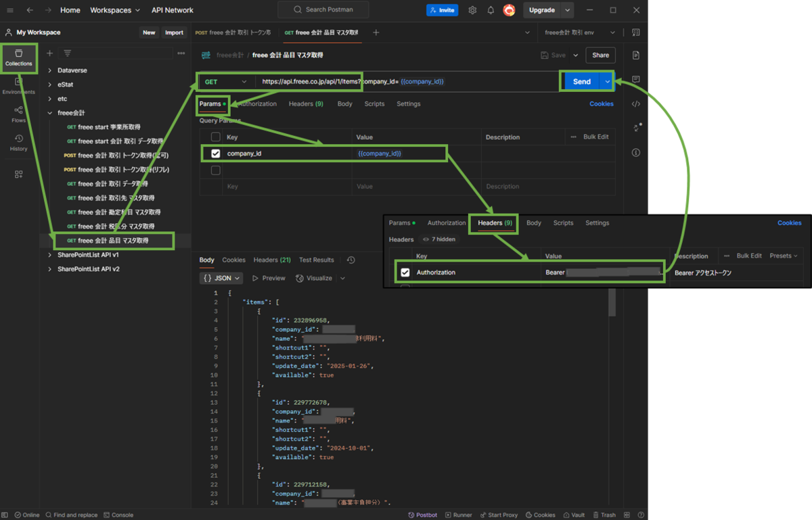Open the Collections sidebar panel
The image size is (812, 520).
pos(19,58)
